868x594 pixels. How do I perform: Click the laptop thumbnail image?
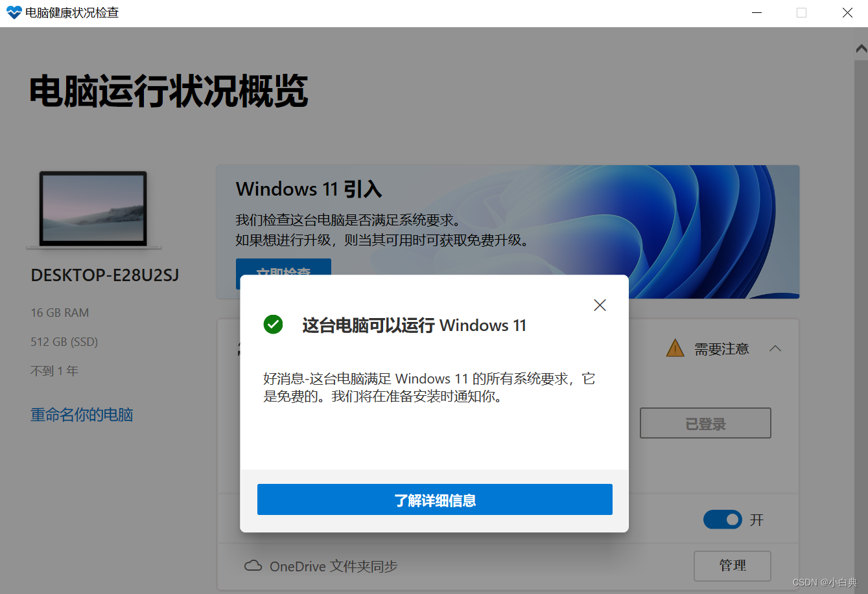(93, 210)
